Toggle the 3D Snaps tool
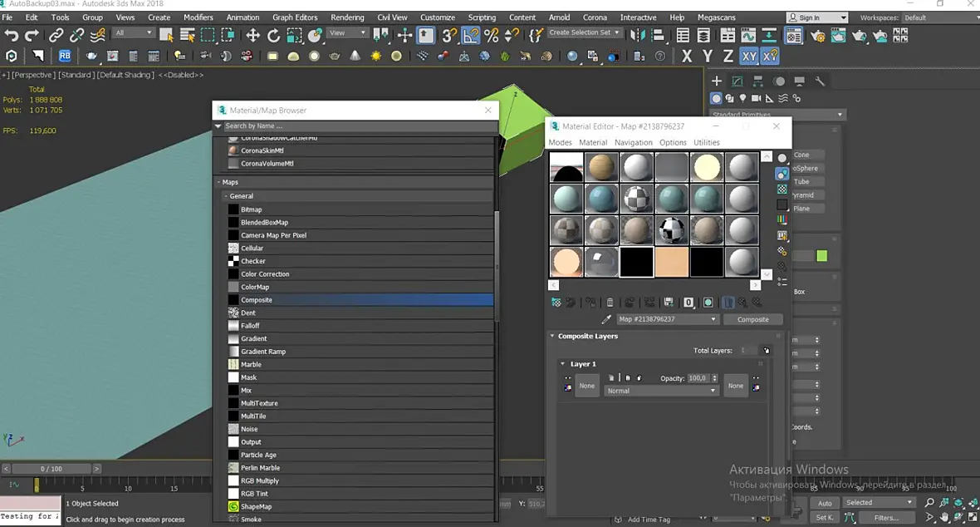The height and width of the screenshot is (527, 980). [x=449, y=36]
